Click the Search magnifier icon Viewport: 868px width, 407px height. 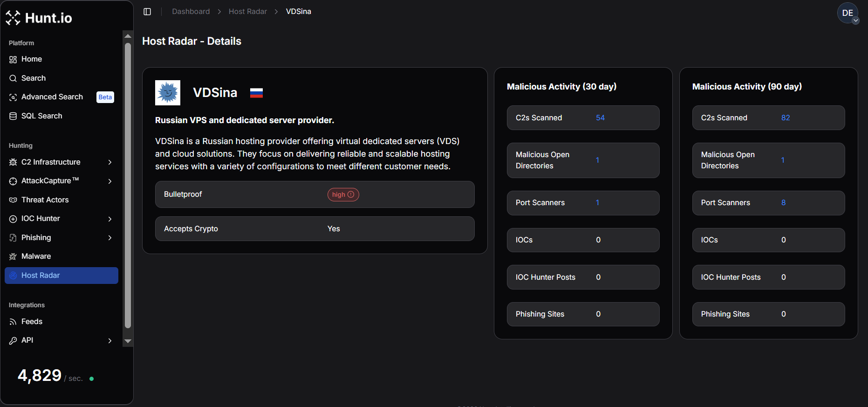point(13,78)
